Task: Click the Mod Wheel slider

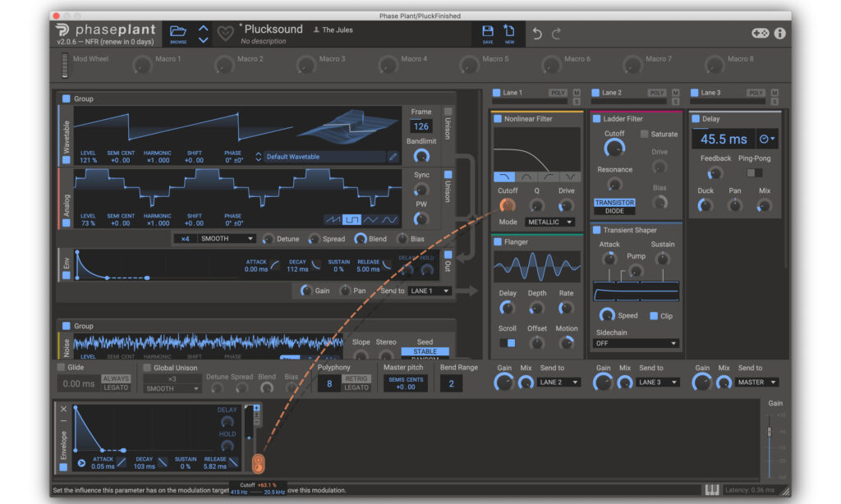Action: tap(65, 66)
